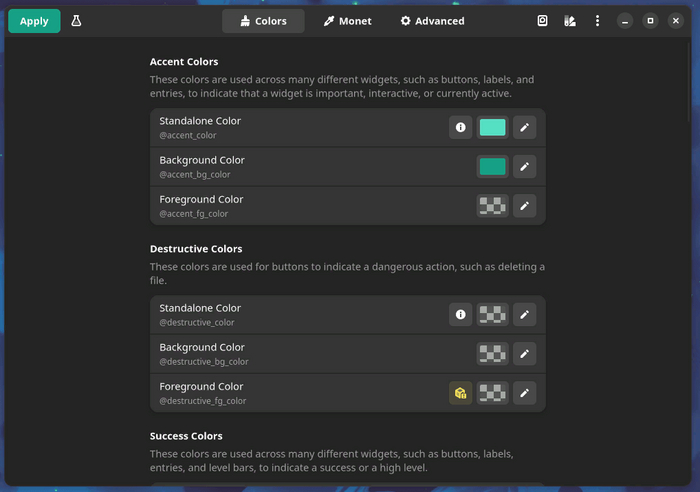Image resolution: width=700 pixels, height=492 pixels.
Task: Show info for destructive Standalone Color
Action: point(460,314)
